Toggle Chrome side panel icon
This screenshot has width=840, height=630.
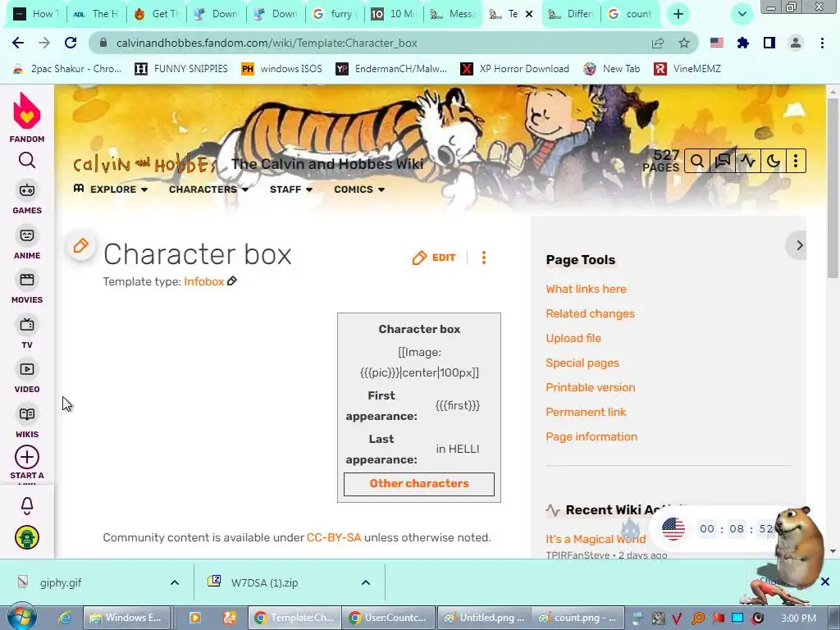point(769,43)
